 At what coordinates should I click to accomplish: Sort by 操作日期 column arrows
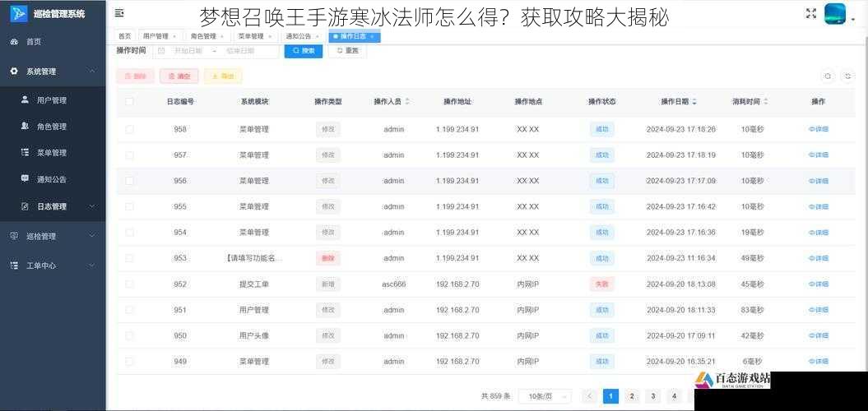694,102
